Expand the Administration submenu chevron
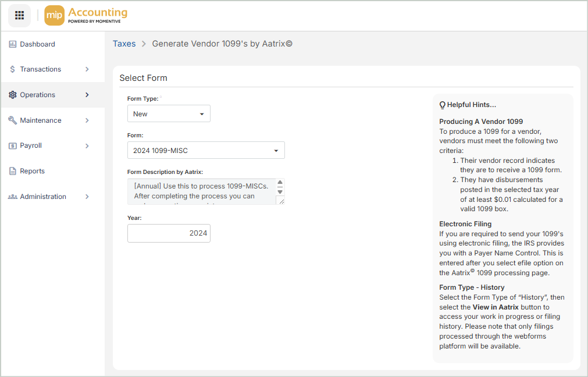588x377 pixels. (x=87, y=197)
